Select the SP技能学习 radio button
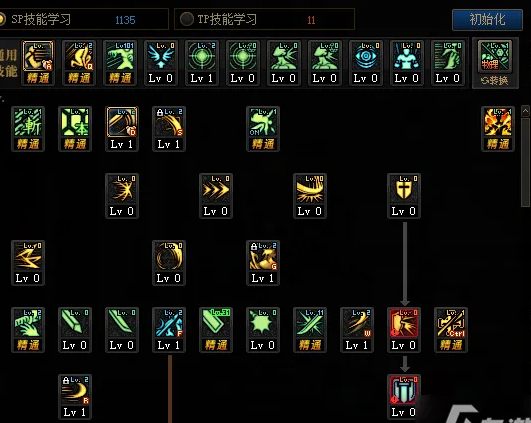Viewport: 531px width, 423px height. click(x=2, y=19)
